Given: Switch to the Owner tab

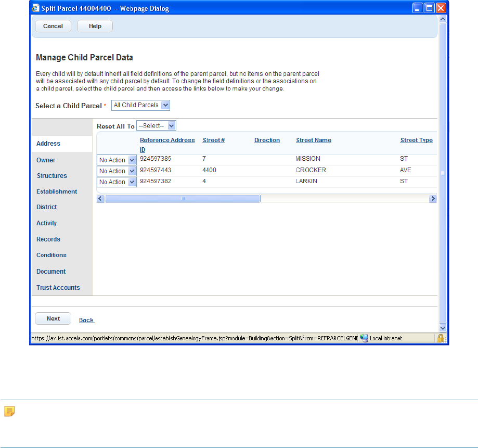Looking at the screenshot, I should [x=46, y=160].
